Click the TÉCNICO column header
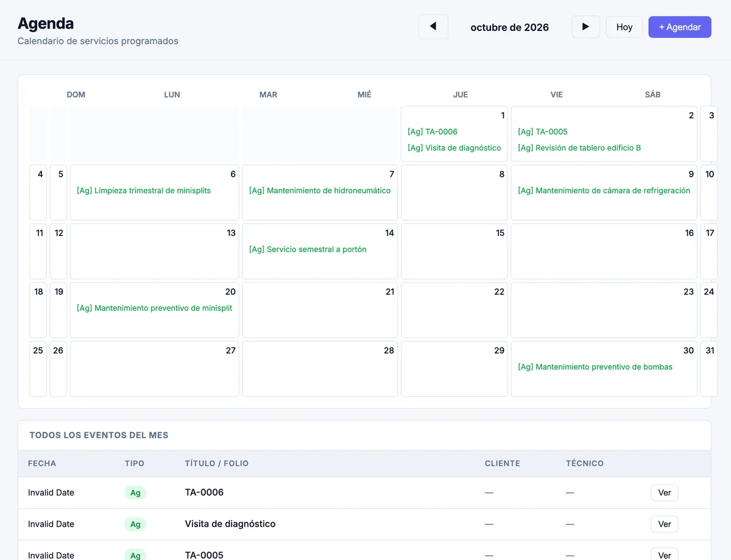731x560 pixels. [585, 463]
